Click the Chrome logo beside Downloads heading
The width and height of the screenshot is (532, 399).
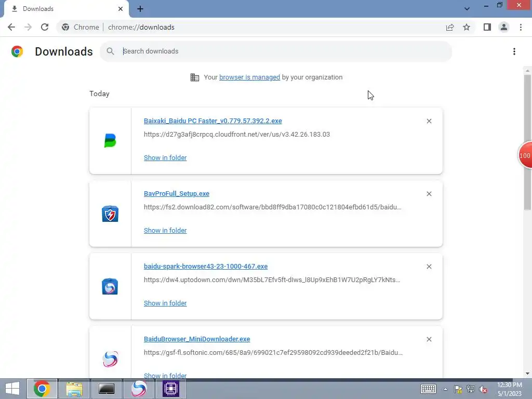(x=17, y=51)
